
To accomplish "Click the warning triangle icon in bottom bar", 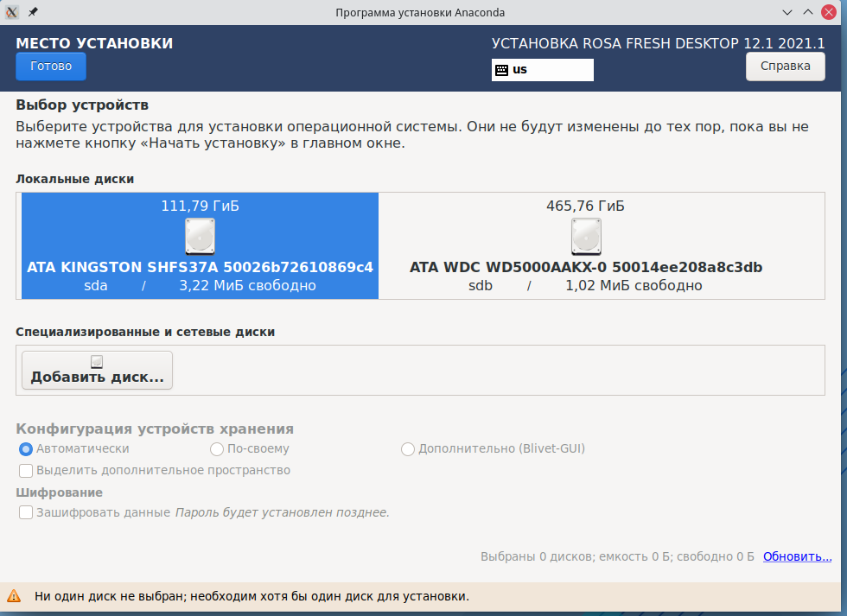I will point(14,596).
